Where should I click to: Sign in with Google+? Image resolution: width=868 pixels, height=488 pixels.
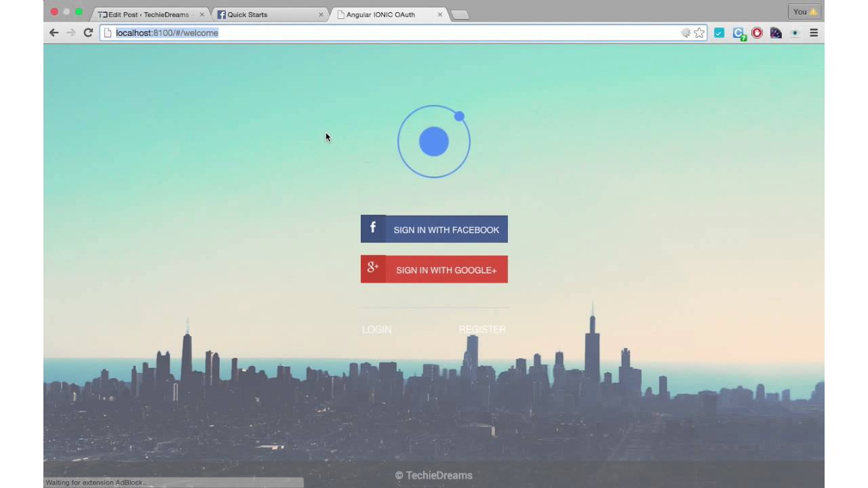pyautogui.click(x=434, y=269)
